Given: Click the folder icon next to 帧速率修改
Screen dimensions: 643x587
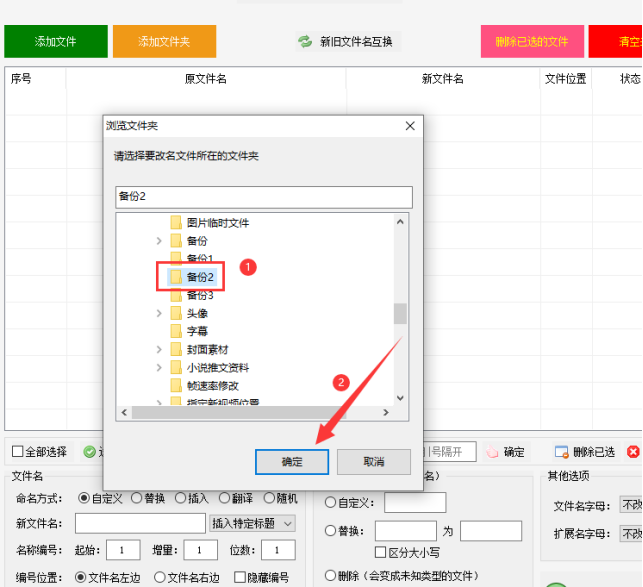Looking at the screenshot, I should point(176,386).
